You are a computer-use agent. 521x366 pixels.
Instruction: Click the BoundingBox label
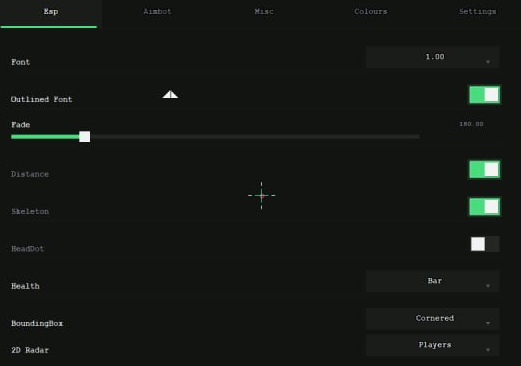(37, 324)
